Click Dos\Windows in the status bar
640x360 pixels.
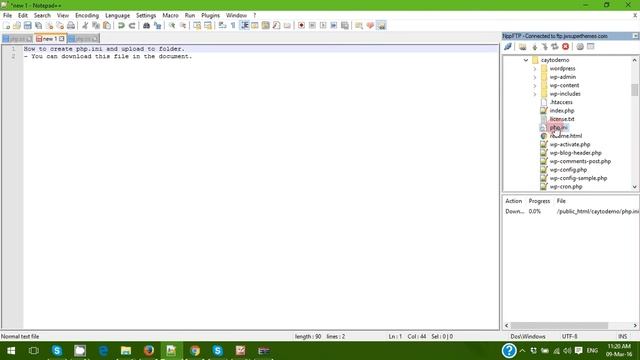point(528,336)
